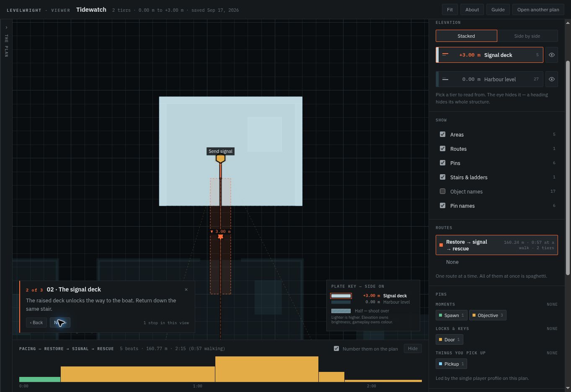The height and width of the screenshot is (392, 571).
Task: Uncheck the Routes checkbox
Action: point(442,149)
